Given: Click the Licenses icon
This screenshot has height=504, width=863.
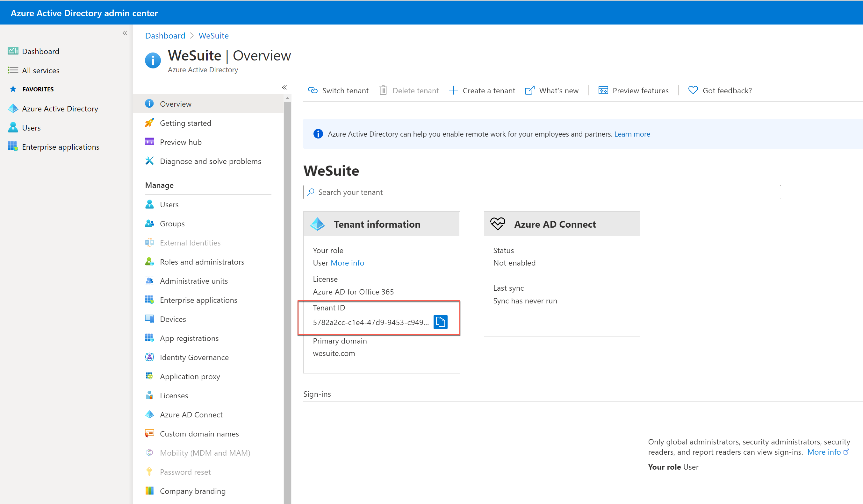Looking at the screenshot, I should (x=149, y=395).
